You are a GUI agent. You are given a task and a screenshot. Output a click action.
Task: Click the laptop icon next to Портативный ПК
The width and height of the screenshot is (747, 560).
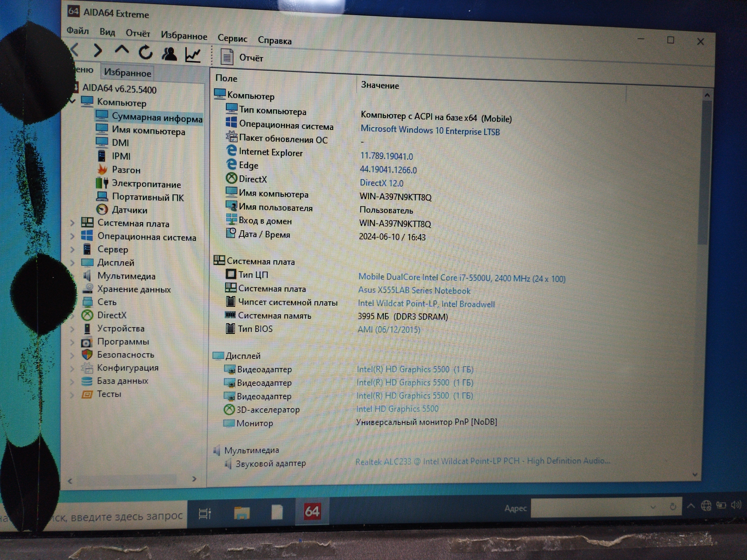[102, 196]
